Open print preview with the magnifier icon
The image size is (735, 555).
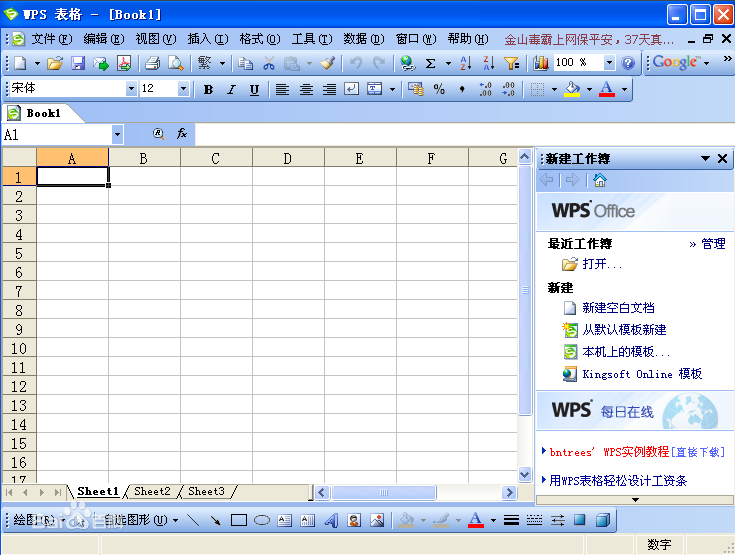coord(176,63)
